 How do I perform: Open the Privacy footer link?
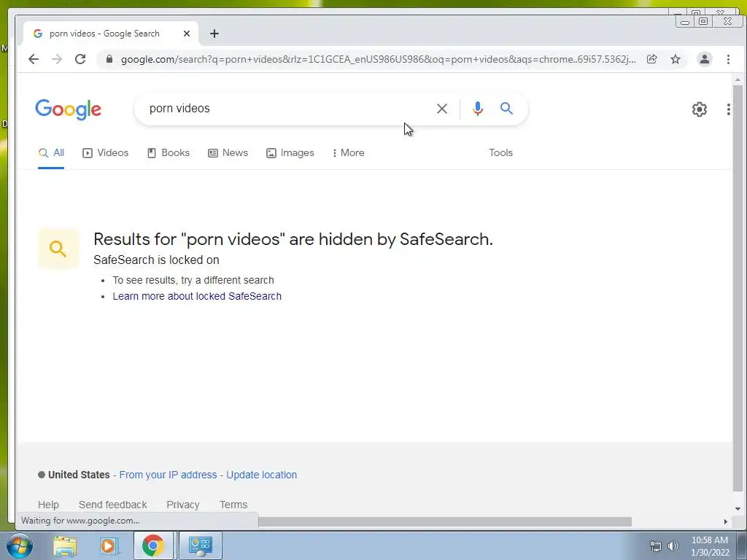pyautogui.click(x=183, y=505)
